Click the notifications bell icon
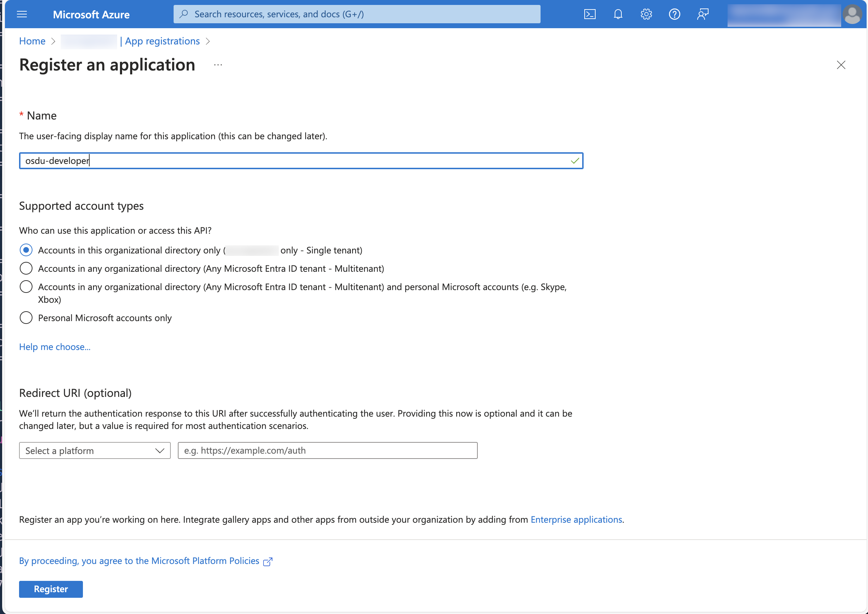Viewport: 868px width, 614px height. [617, 13]
